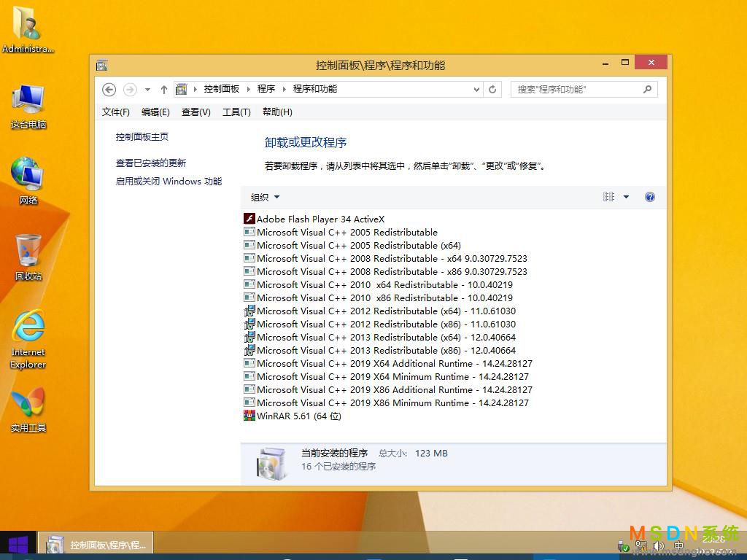Open the Windows Start button
This screenshot has width=747, height=560.
click(x=18, y=544)
